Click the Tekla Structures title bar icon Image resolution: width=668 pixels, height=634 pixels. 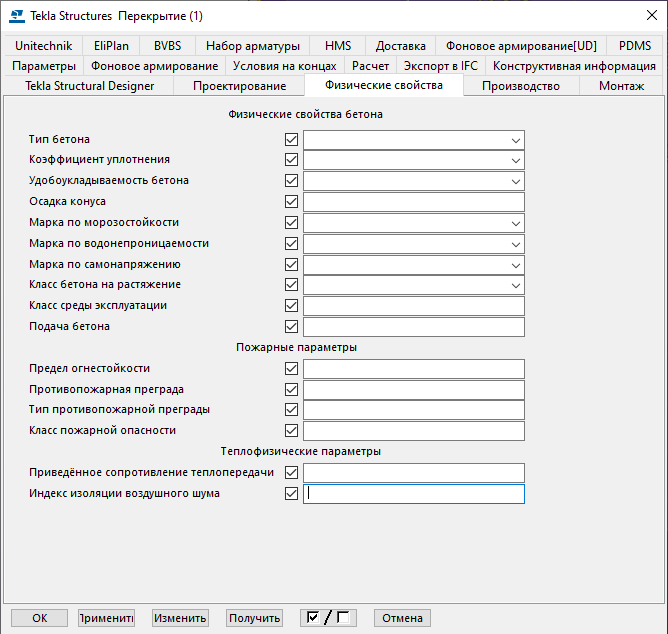(16, 15)
